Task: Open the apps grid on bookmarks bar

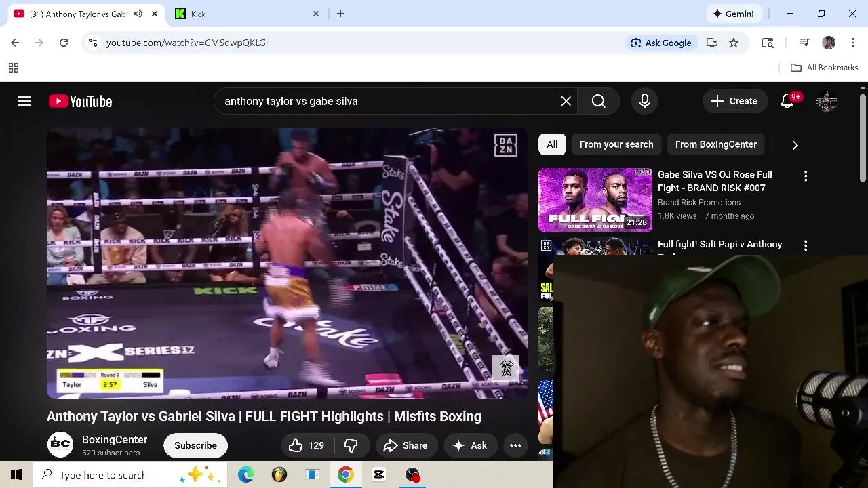Action: coord(13,68)
